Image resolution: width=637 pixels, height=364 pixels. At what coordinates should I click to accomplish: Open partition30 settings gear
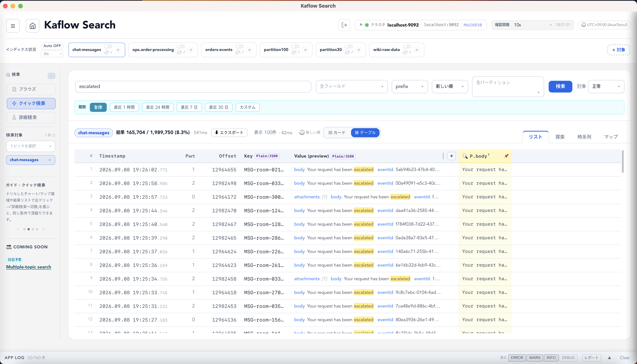359,50
